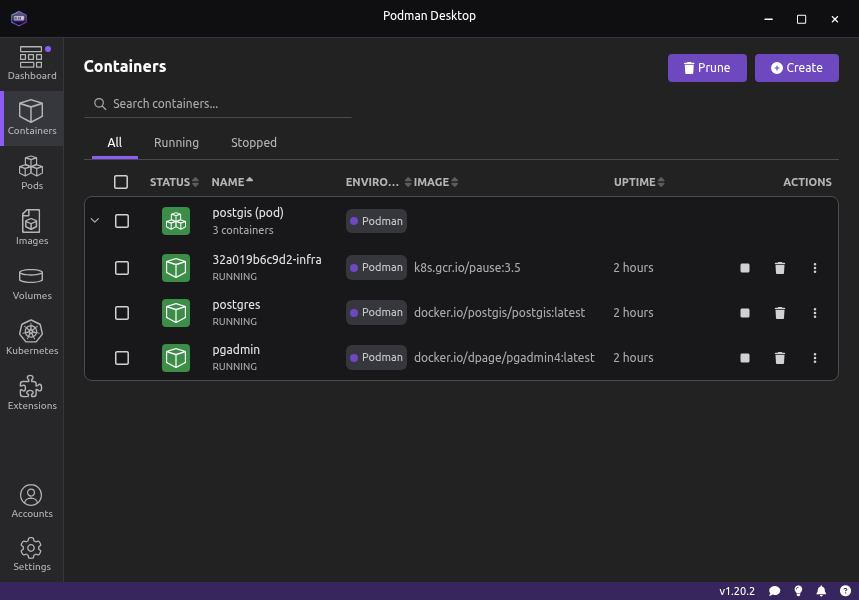Click the Podman badge in pgadmin row

point(376,357)
